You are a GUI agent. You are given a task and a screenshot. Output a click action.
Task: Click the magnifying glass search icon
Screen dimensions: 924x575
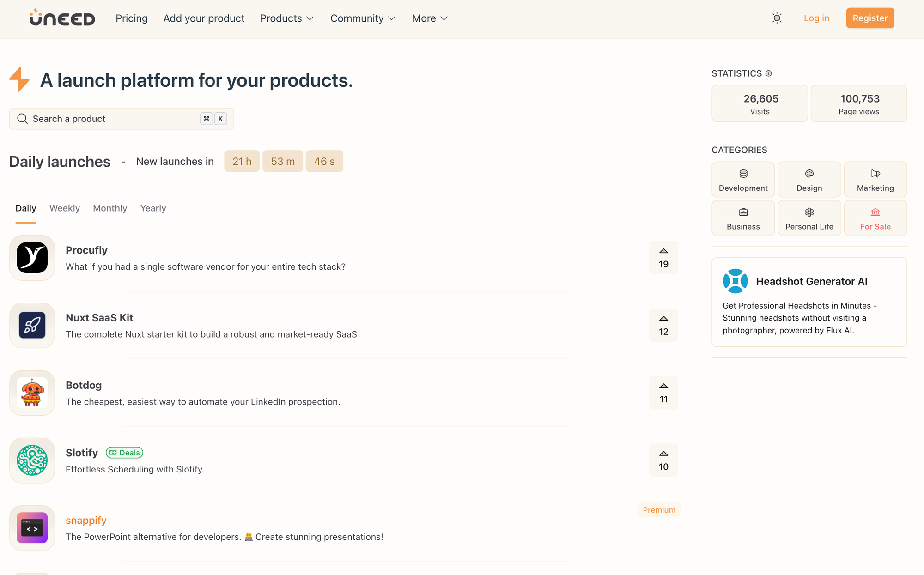point(22,119)
